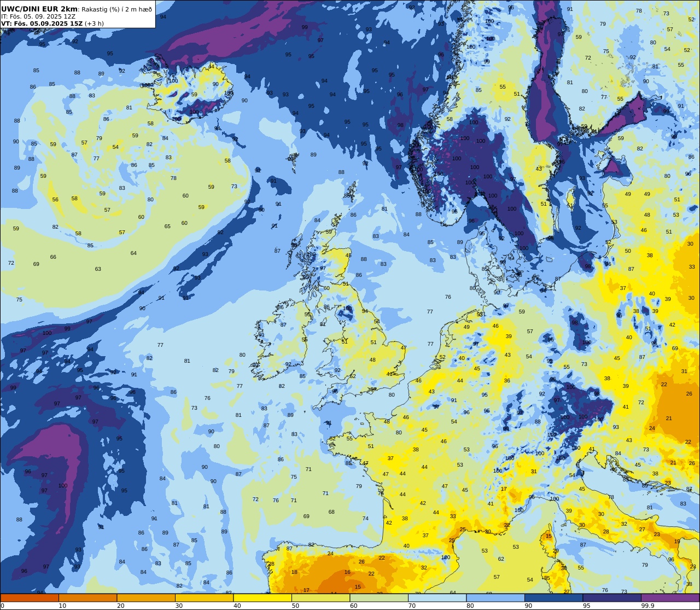Click the legend tick label "70"

(412, 606)
